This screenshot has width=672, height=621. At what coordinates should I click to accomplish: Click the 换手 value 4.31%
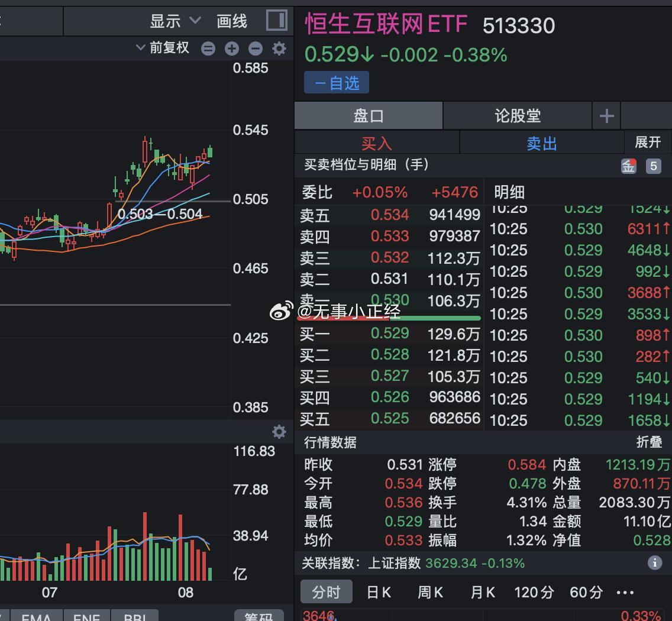526,502
